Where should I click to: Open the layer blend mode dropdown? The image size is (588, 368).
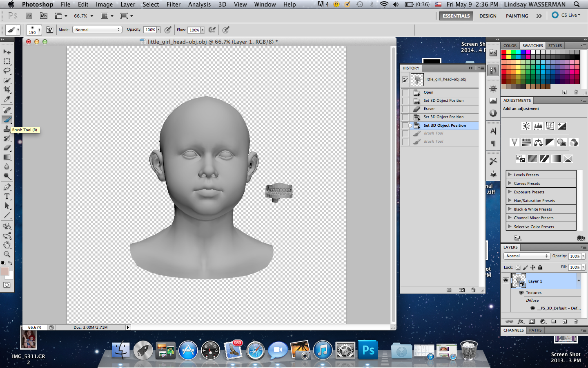click(526, 256)
